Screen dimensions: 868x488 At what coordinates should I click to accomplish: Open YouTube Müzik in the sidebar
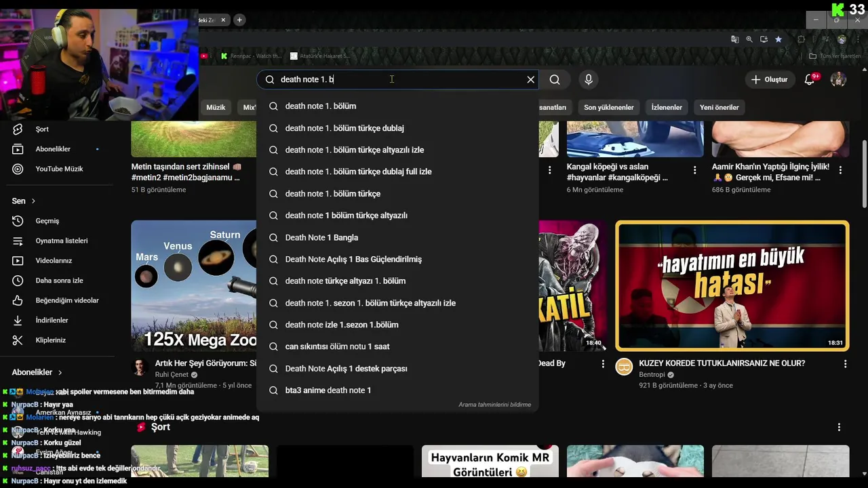(59, 169)
